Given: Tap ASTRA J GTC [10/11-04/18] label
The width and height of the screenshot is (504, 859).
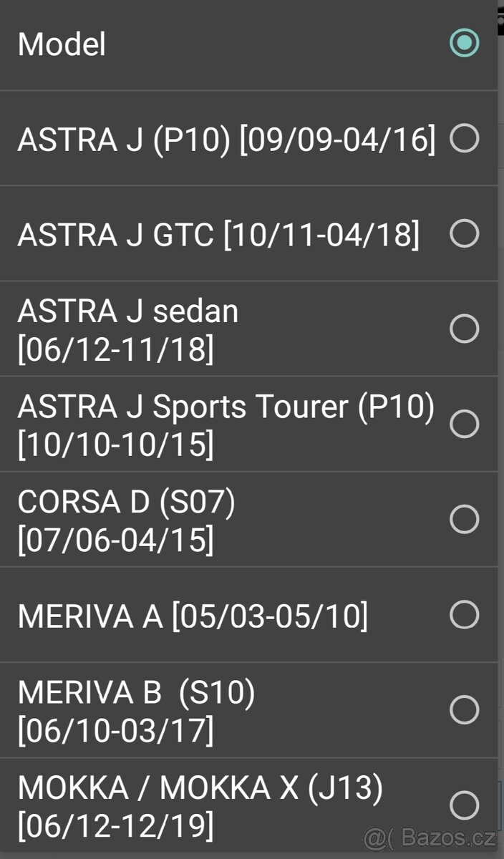Looking at the screenshot, I should click(218, 234).
